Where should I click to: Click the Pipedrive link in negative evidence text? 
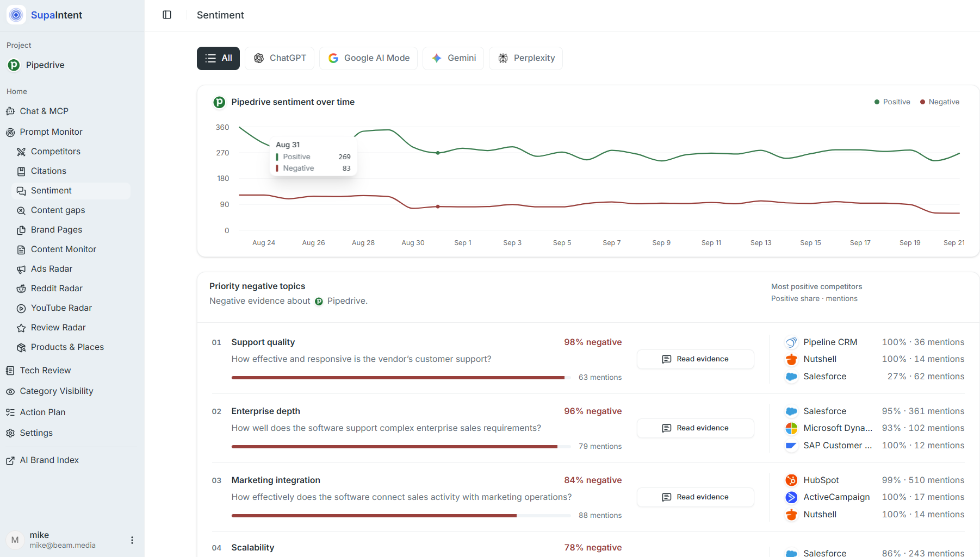[341, 301]
